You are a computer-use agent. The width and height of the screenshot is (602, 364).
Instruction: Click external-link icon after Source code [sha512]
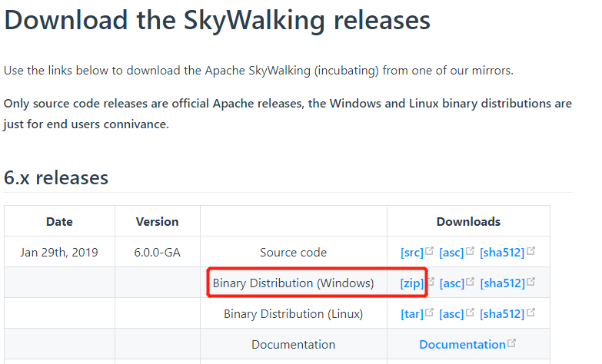coord(530,251)
